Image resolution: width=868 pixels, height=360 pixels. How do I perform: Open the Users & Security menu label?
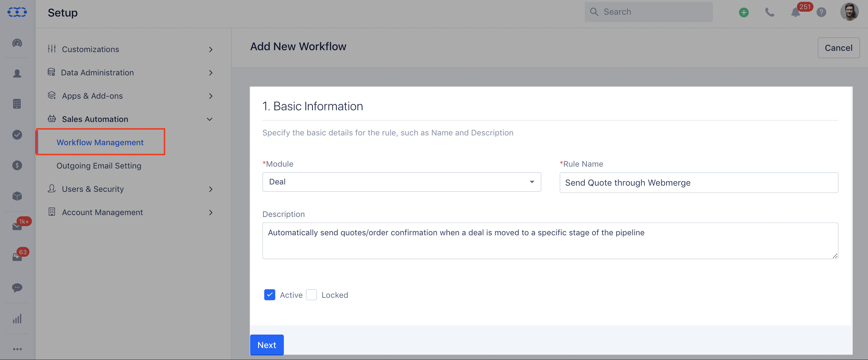tap(93, 189)
